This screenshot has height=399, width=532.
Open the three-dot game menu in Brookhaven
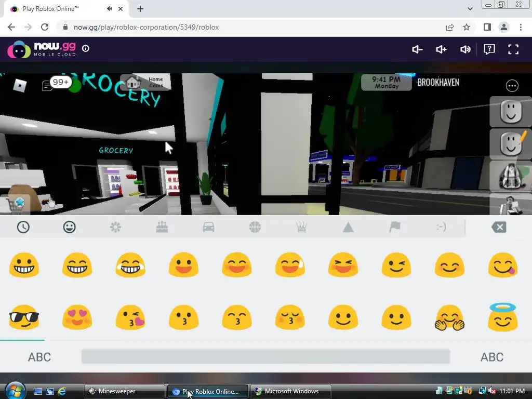click(512, 86)
